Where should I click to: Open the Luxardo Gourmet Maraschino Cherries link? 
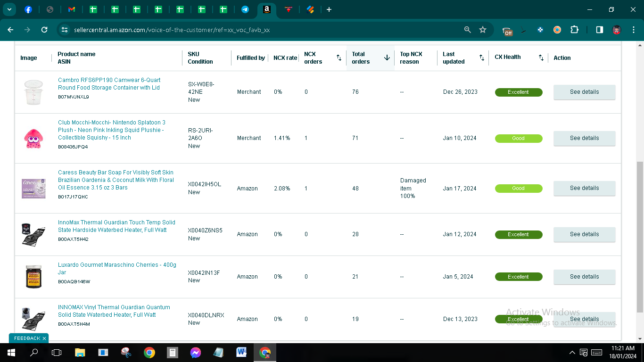click(x=117, y=269)
